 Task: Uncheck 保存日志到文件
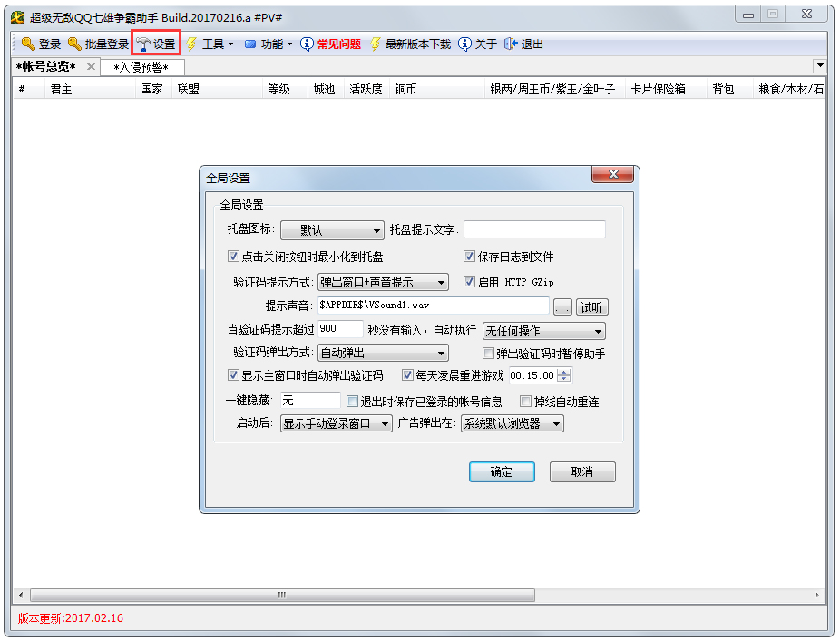(469, 257)
